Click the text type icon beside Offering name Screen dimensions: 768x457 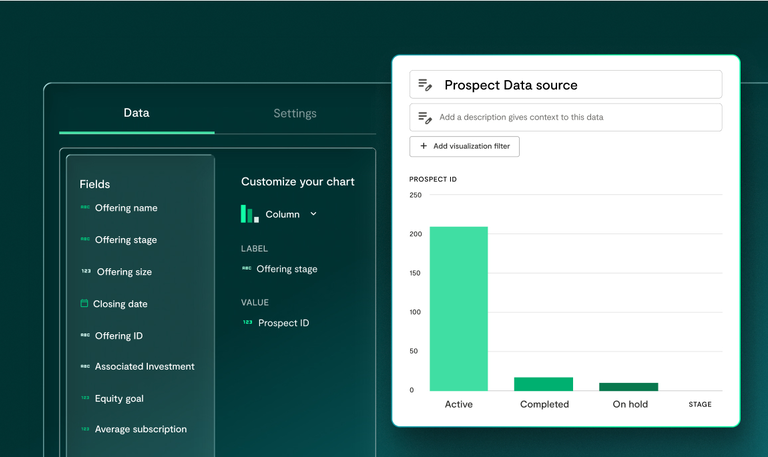click(85, 208)
